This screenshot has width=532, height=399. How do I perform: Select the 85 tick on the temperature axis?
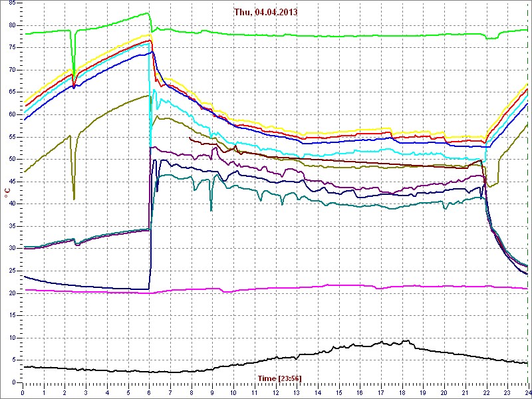pos(11,3)
